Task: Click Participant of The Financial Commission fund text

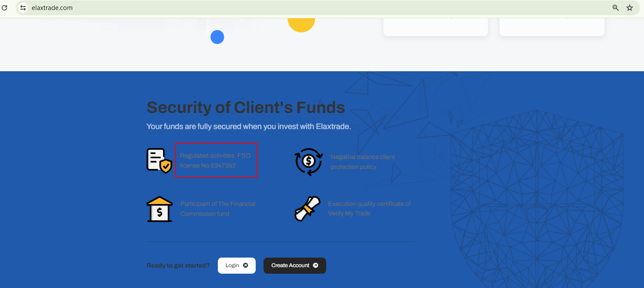Action: pyautogui.click(x=218, y=209)
